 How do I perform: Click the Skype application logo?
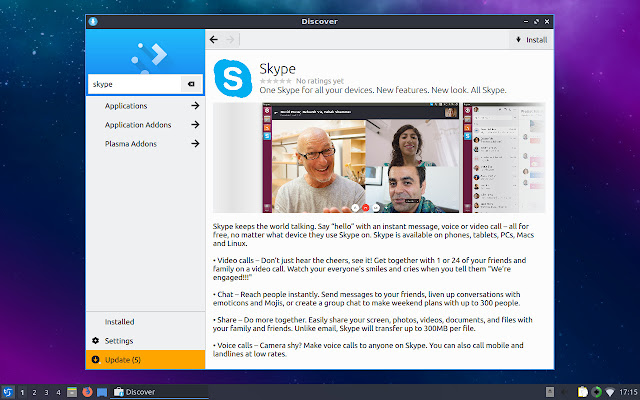[233, 78]
